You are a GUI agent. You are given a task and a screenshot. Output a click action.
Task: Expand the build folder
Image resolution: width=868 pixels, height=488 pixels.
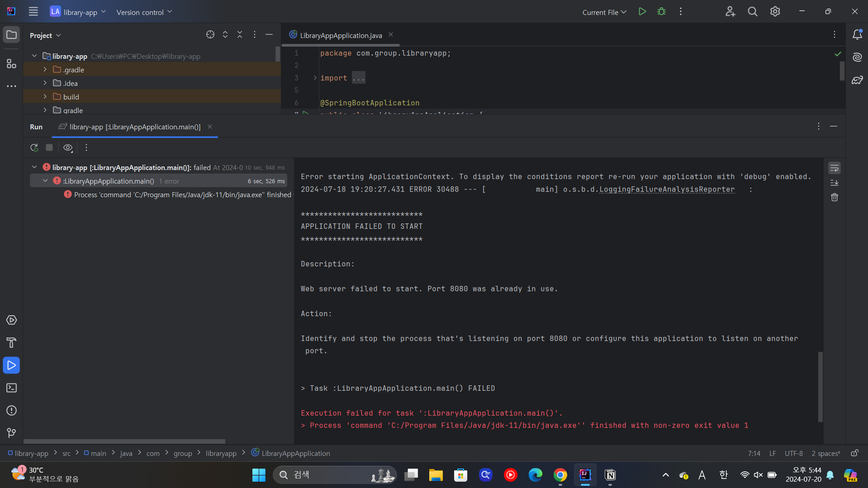click(x=45, y=97)
